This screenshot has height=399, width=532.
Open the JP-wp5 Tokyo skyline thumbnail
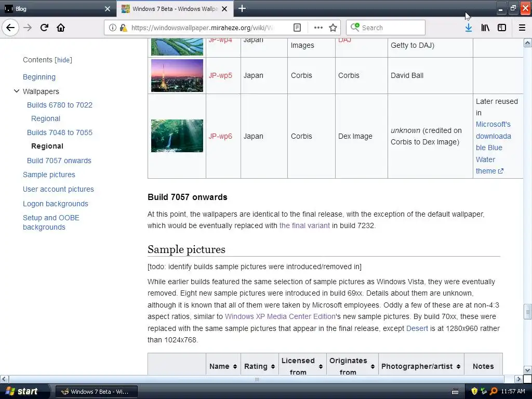pos(177,76)
